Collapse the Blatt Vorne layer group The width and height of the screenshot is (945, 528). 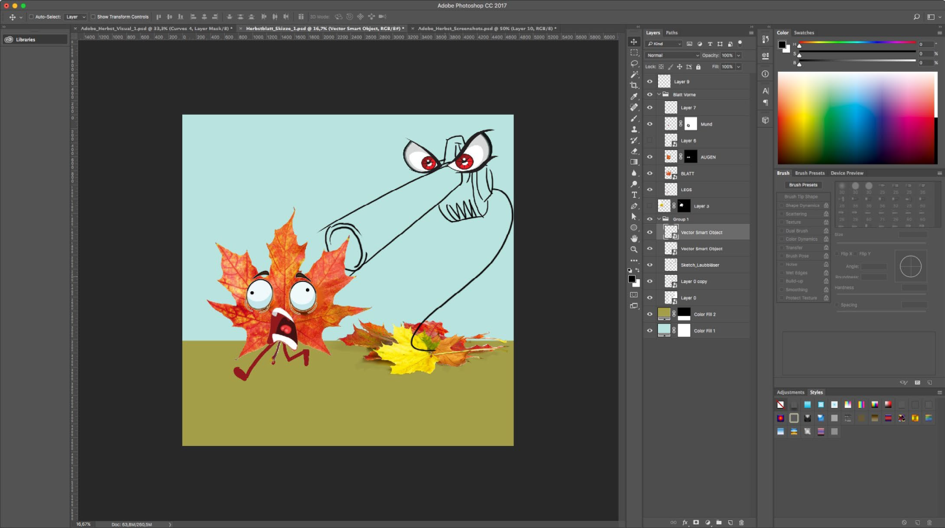[x=659, y=95]
